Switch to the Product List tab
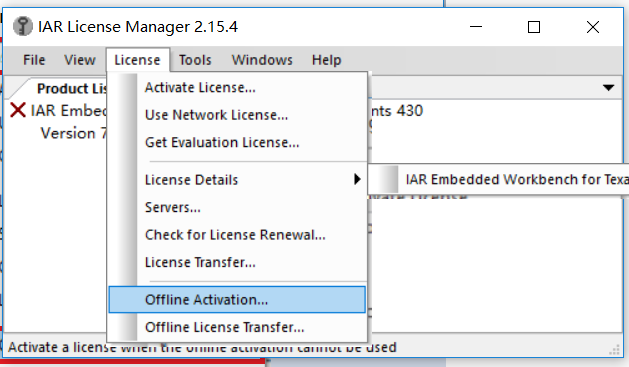Image resolution: width=629 pixels, height=367 pixels. [x=71, y=89]
